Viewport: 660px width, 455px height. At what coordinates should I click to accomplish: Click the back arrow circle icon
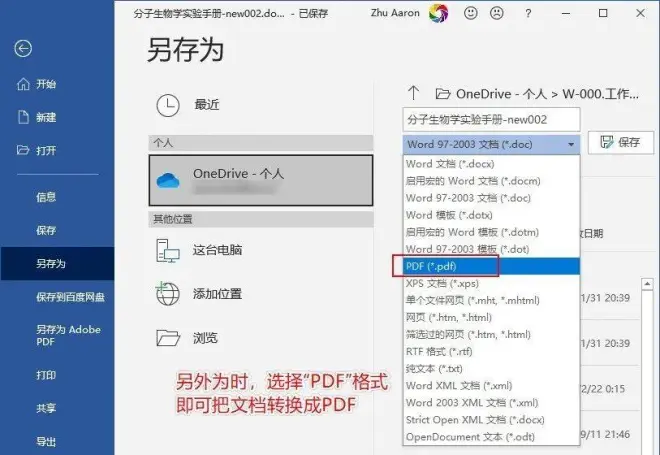tap(23, 48)
